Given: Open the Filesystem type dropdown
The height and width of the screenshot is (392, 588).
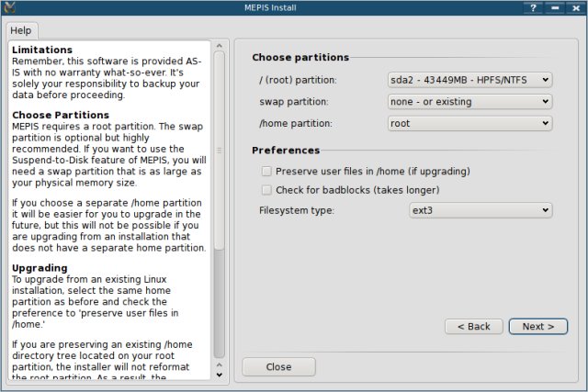Looking at the screenshot, I should coord(481,210).
